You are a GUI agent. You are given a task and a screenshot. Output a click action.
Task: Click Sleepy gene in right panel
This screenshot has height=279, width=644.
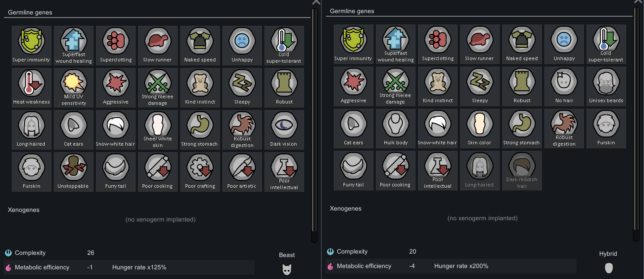pos(480,86)
